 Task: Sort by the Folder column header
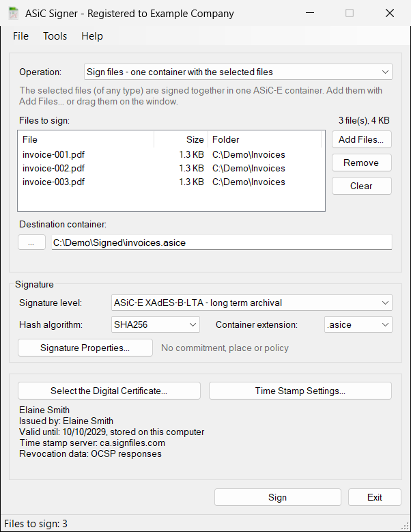coord(264,139)
